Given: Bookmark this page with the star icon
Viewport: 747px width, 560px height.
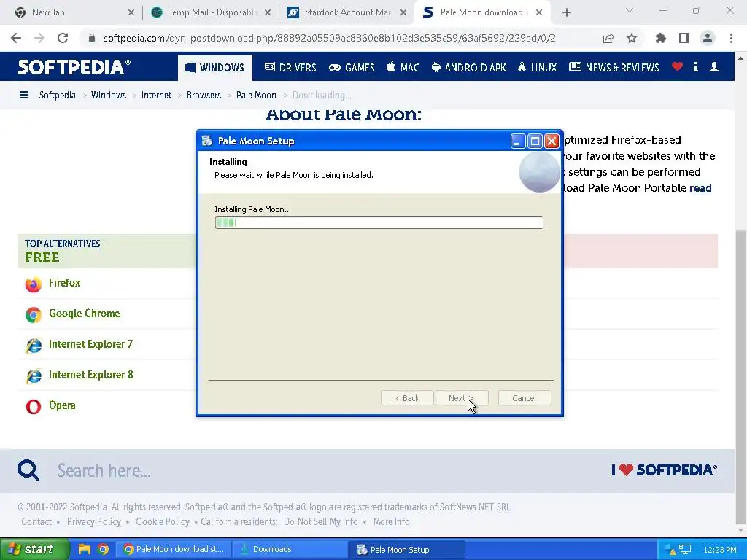Looking at the screenshot, I should (632, 38).
